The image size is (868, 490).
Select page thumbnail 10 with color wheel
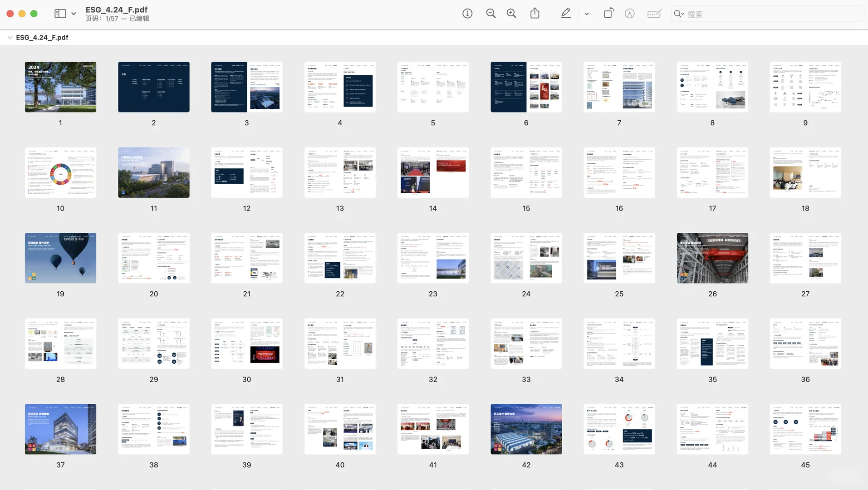[x=60, y=172]
